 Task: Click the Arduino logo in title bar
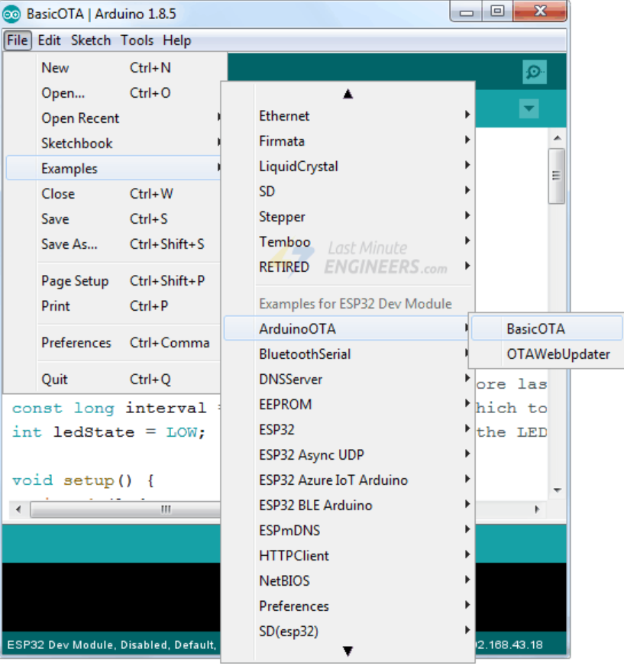(x=12, y=13)
